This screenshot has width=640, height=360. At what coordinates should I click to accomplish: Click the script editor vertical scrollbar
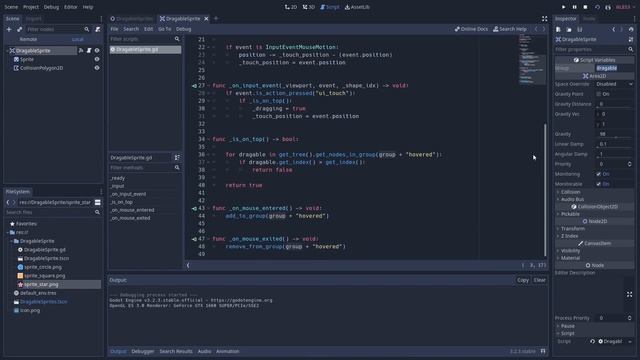pos(545,190)
